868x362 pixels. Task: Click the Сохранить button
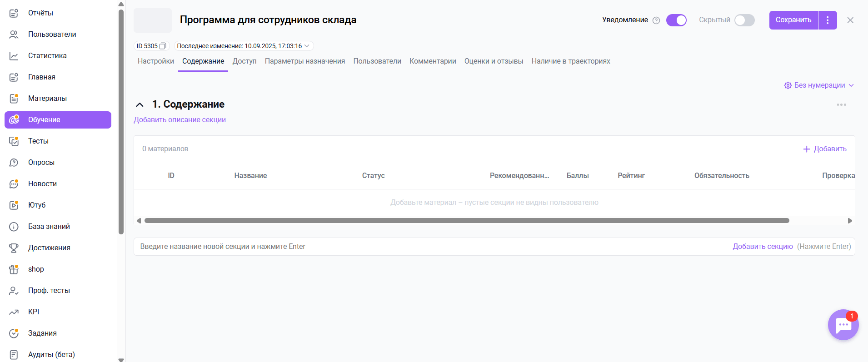(793, 20)
